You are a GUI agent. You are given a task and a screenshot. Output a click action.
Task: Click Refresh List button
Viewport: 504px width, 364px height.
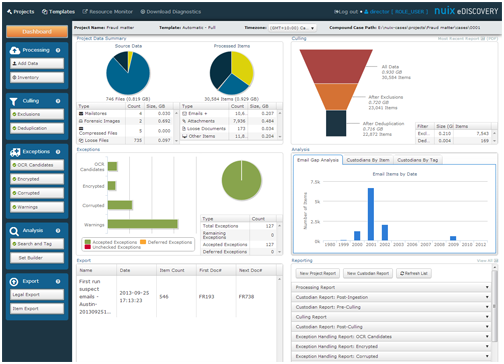point(414,274)
